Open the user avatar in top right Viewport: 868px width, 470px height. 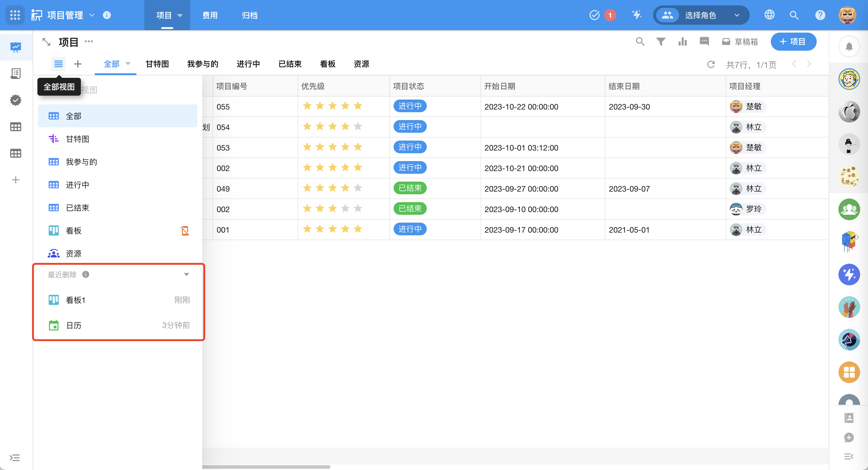(x=847, y=15)
